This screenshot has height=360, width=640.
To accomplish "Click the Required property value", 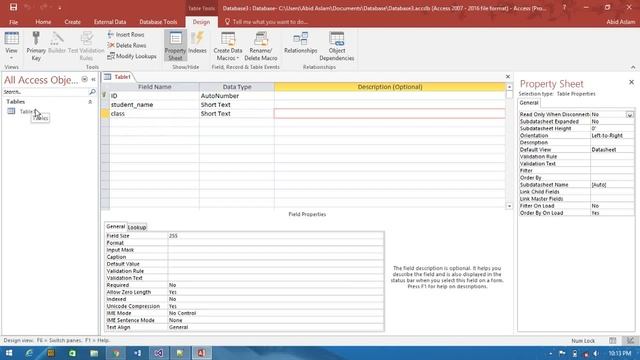I will click(x=276, y=285).
